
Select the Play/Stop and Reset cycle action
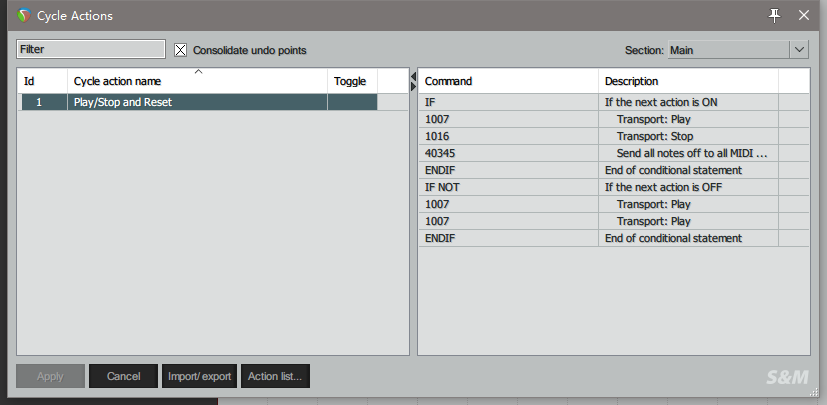(x=199, y=102)
